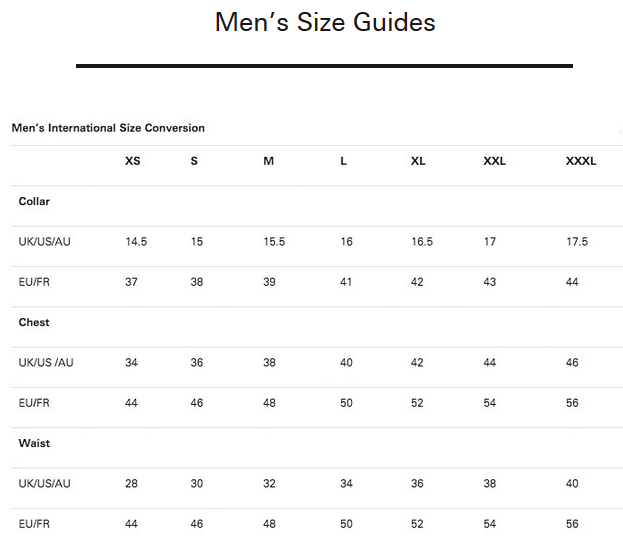Image resolution: width=623 pixels, height=551 pixels.
Task: Select the UK/US /AU chest row label
Action: (x=46, y=362)
